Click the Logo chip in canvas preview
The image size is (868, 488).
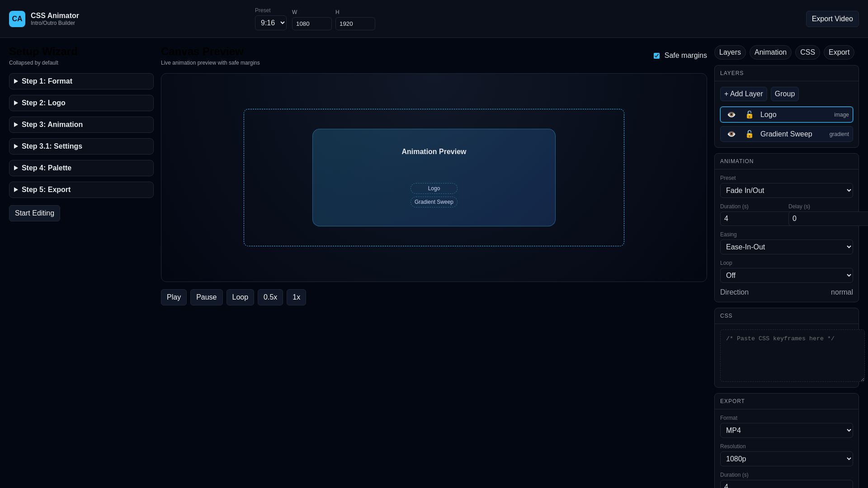click(x=434, y=188)
